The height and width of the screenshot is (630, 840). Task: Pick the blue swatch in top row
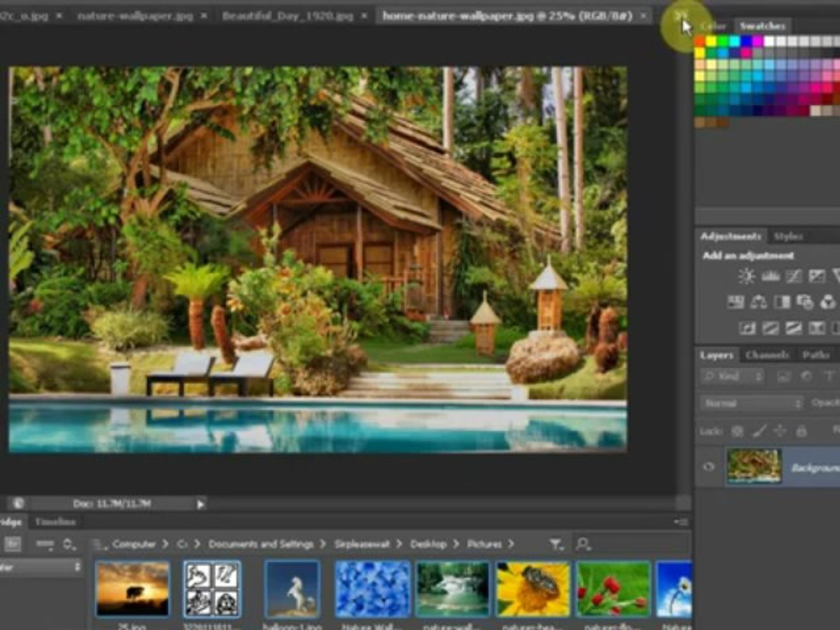coord(746,41)
